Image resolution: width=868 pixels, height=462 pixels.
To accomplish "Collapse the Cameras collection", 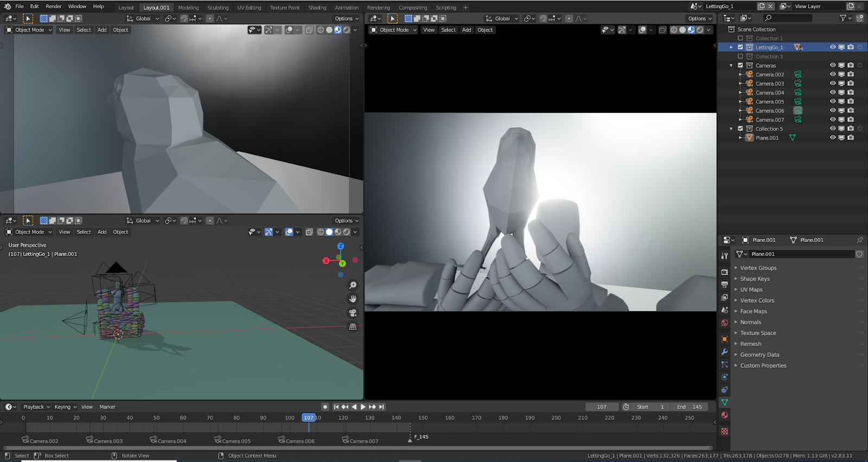I will coord(731,66).
